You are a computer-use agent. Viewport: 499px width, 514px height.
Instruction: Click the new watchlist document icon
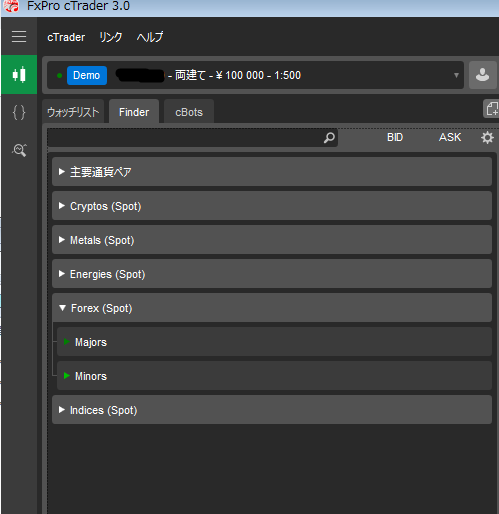click(x=492, y=109)
